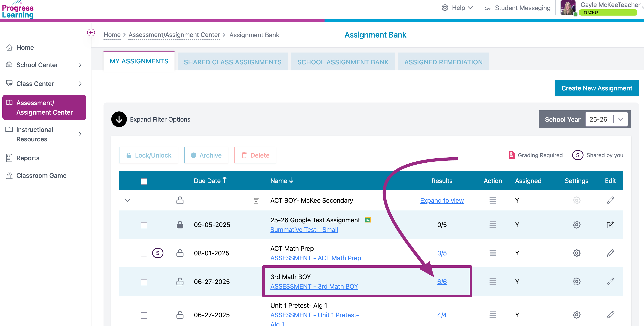Expand Filter Options with down-arrow icon
This screenshot has height=326, width=644.
coord(119,119)
